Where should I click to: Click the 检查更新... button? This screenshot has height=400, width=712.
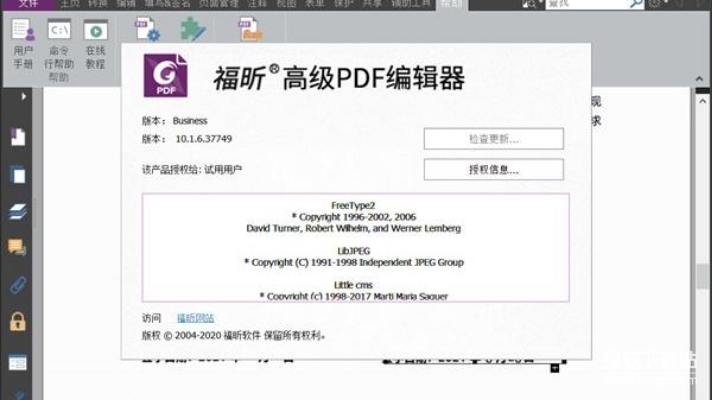click(494, 139)
